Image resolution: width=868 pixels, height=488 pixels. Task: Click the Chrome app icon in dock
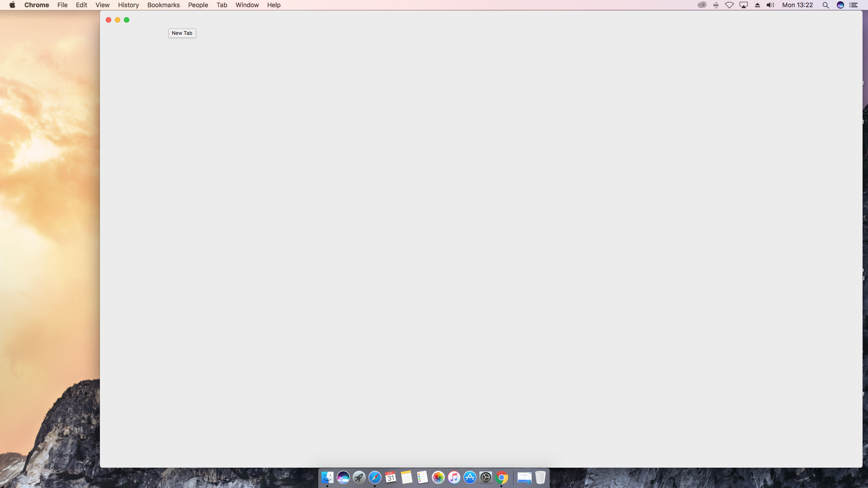coord(502,477)
